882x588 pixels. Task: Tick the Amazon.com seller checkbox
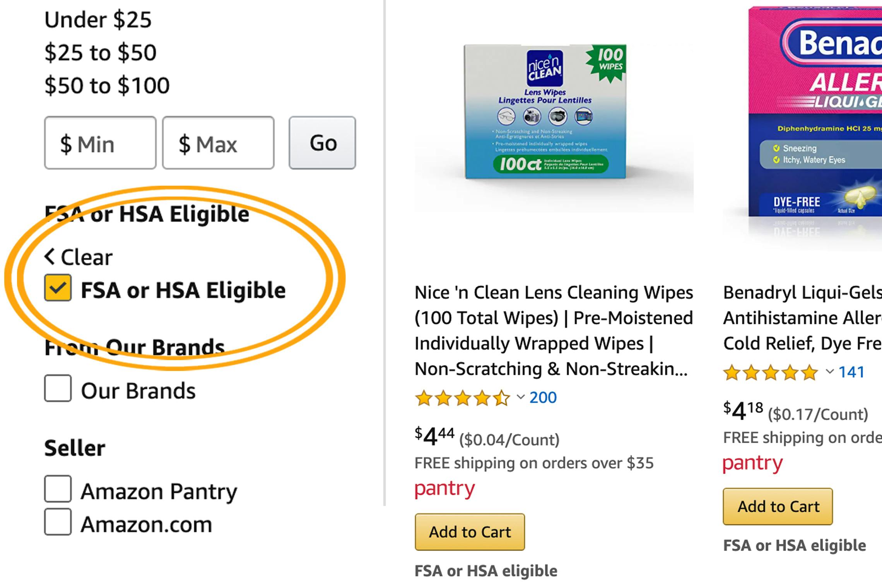[x=58, y=522]
